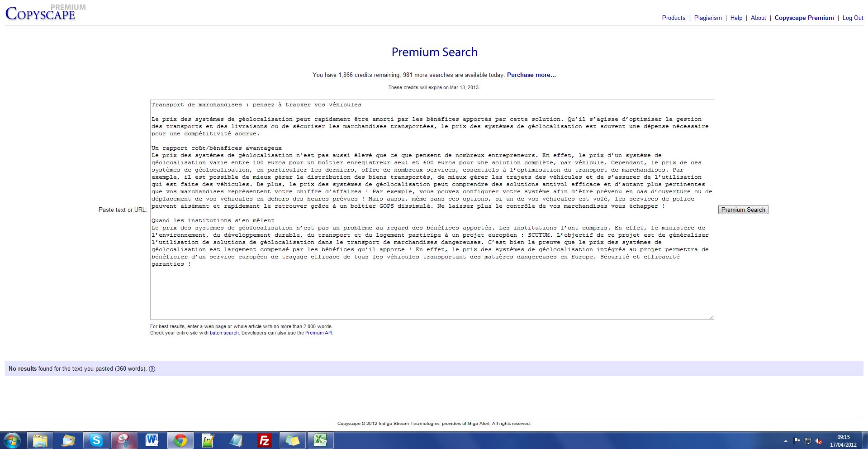Follow the Purchase more credits link

pyautogui.click(x=531, y=75)
